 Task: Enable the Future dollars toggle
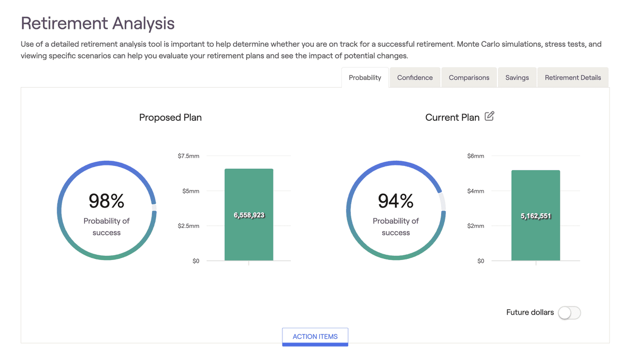coord(569,313)
